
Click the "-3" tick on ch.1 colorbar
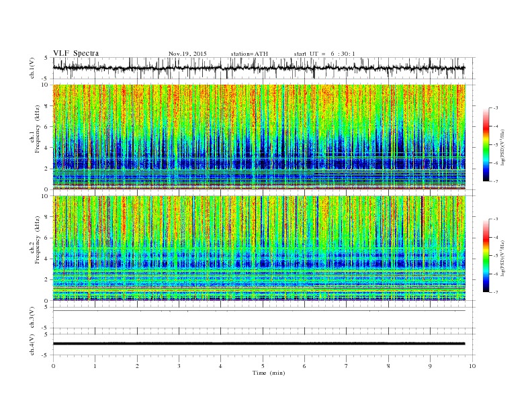click(495, 108)
